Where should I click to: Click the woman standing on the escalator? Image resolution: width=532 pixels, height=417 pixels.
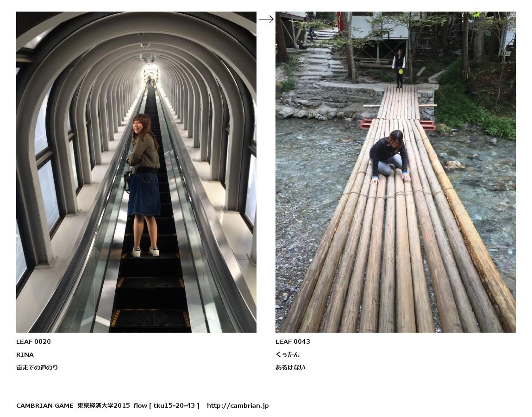point(144,185)
